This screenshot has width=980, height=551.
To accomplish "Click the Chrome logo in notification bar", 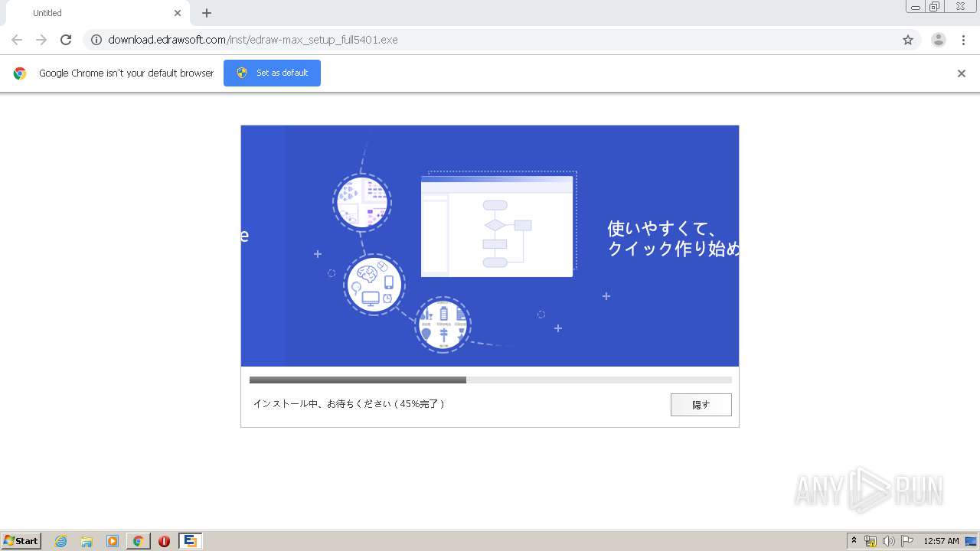I will 20,73.
